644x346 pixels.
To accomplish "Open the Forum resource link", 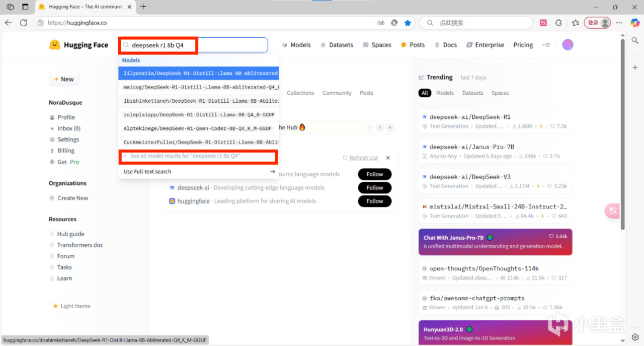I will tap(62, 256).
